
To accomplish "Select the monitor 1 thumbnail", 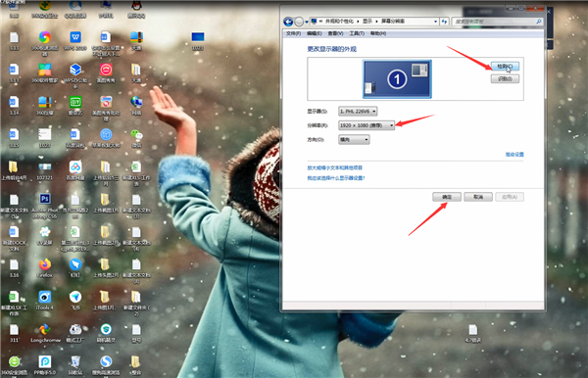I will [397, 79].
